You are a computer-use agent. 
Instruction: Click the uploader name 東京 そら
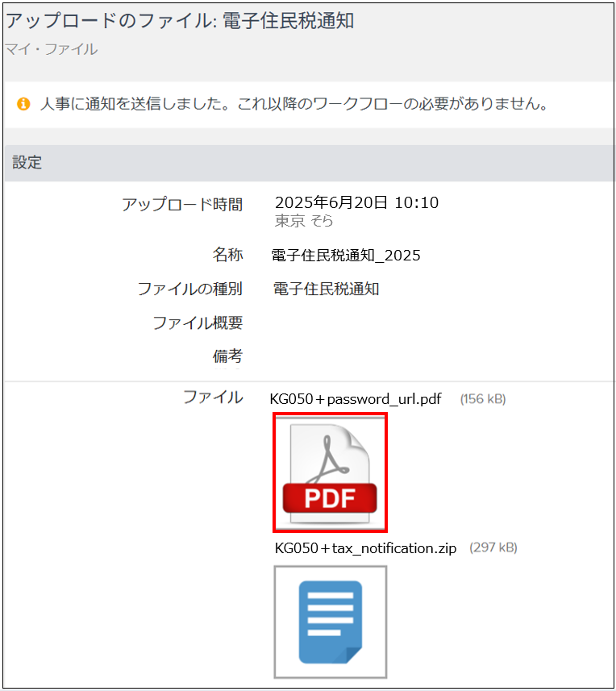pyautogui.click(x=304, y=220)
